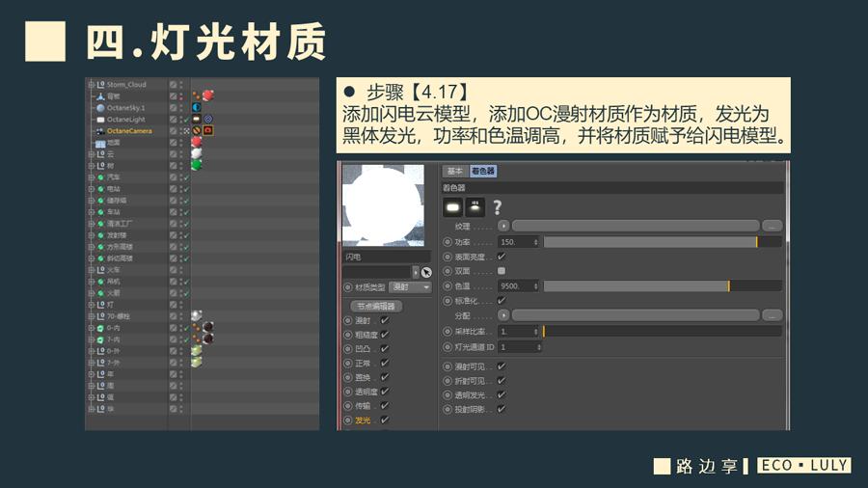This screenshot has width=868, height=488.
Task: Click the yellow-green material tag on 0-外
Action: [x=197, y=351]
